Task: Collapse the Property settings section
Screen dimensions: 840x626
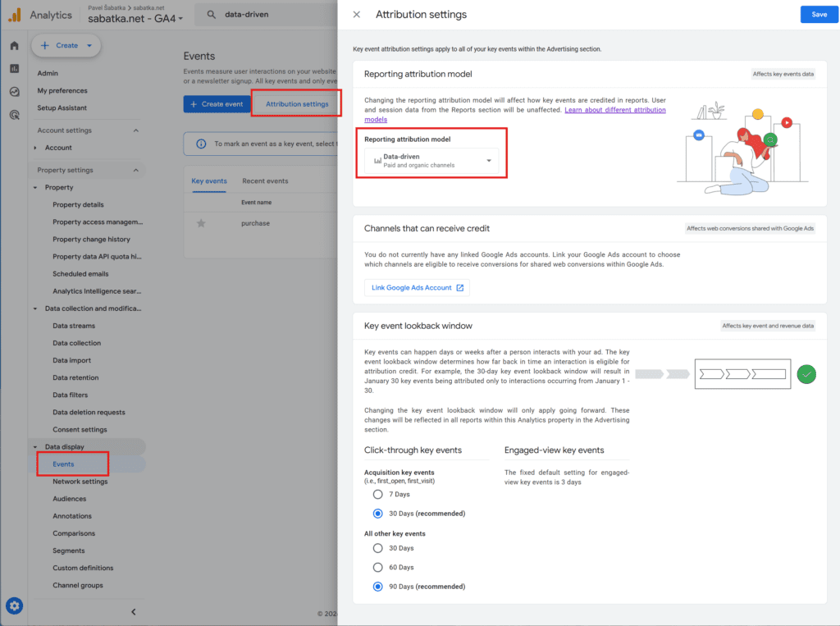Action: [136, 171]
